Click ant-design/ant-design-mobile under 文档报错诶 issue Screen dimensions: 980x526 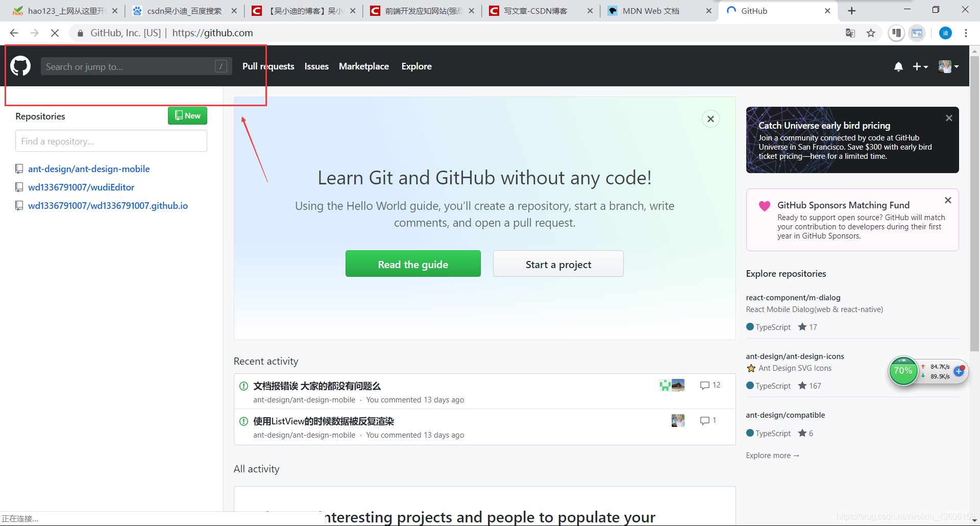coord(304,400)
